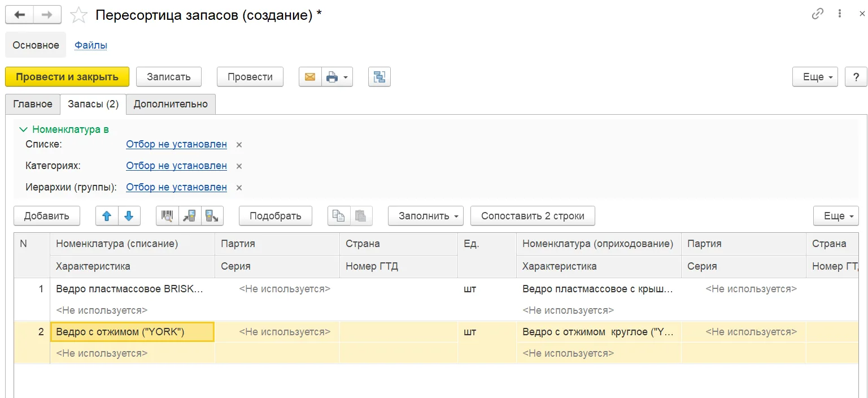Viewport: 868px width, 398px height.
Task: Copy link with the chain icon
Action: pos(818,14)
